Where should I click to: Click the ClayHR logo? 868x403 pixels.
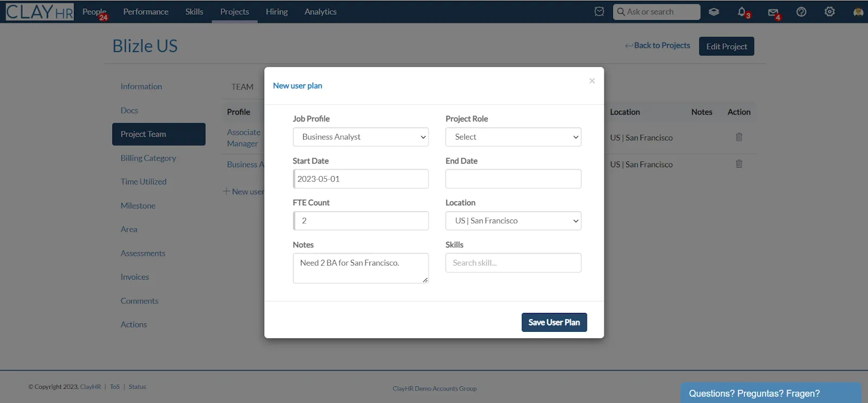[x=40, y=11]
